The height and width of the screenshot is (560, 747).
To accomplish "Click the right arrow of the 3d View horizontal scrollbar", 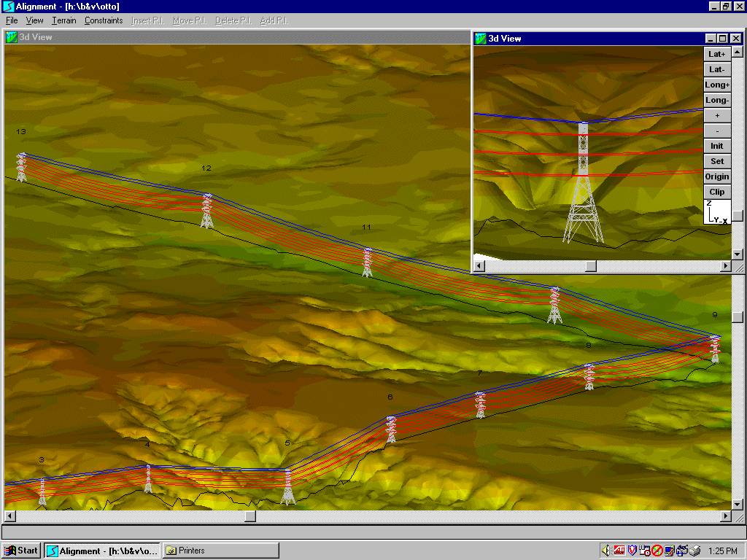I will pos(727,266).
